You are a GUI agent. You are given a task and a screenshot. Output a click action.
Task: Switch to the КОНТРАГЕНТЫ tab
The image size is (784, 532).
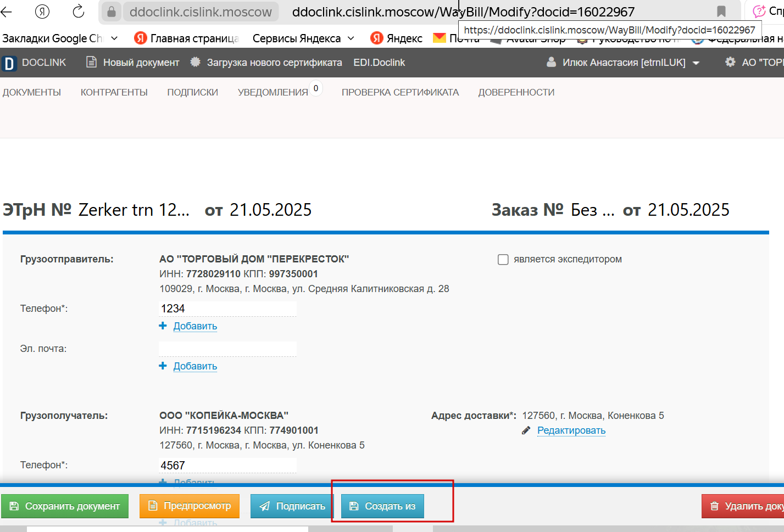pyautogui.click(x=114, y=92)
